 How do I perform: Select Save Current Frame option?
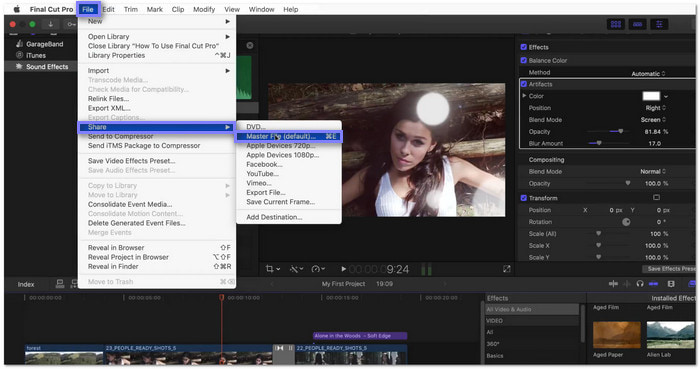pyautogui.click(x=289, y=202)
